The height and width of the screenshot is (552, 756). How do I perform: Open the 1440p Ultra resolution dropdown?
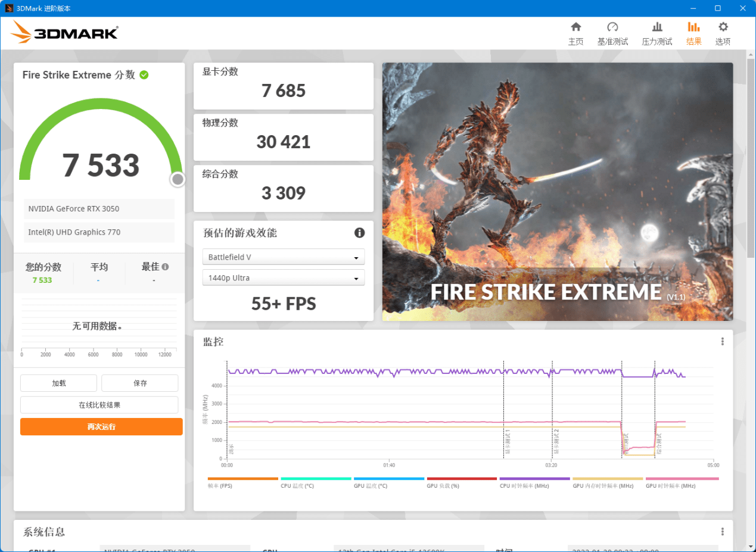coord(283,277)
